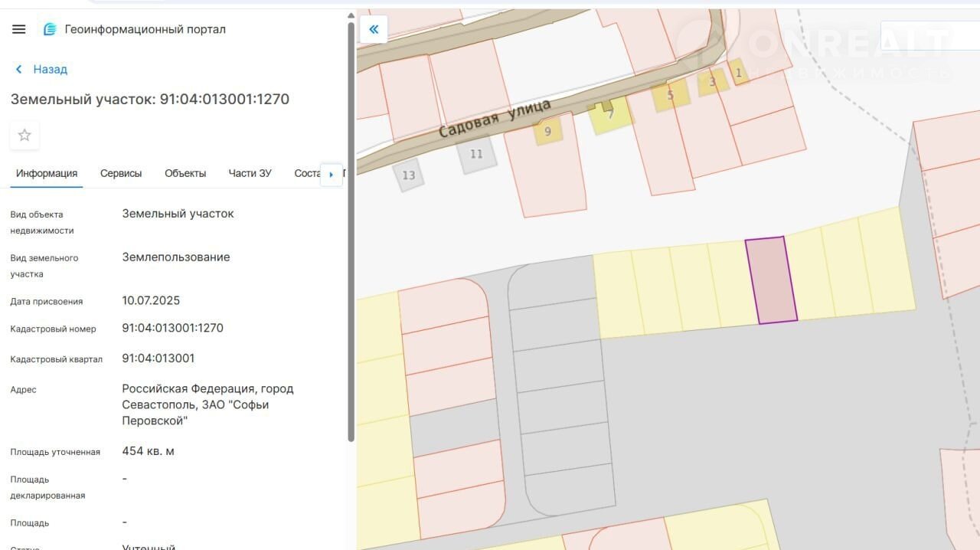Click the info panel vertical scrollbar
The width and height of the screenshot is (980, 550).
click(x=351, y=230)
